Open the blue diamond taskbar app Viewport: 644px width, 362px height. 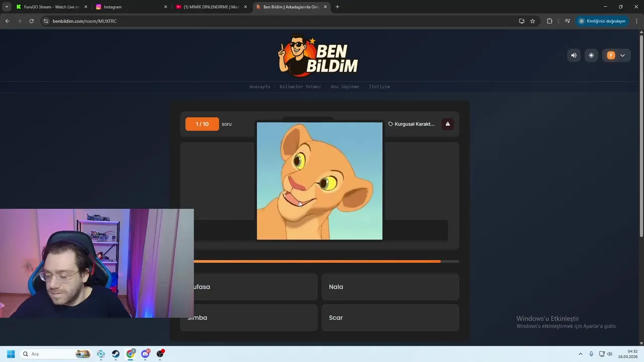click(101, 354)
